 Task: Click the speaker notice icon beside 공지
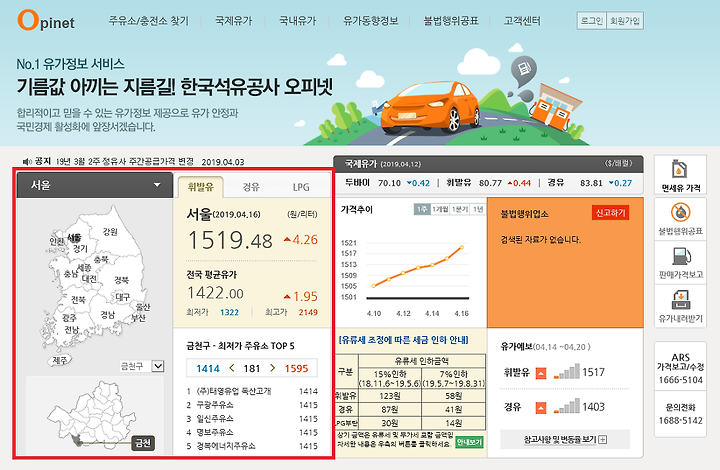[27, 162]
